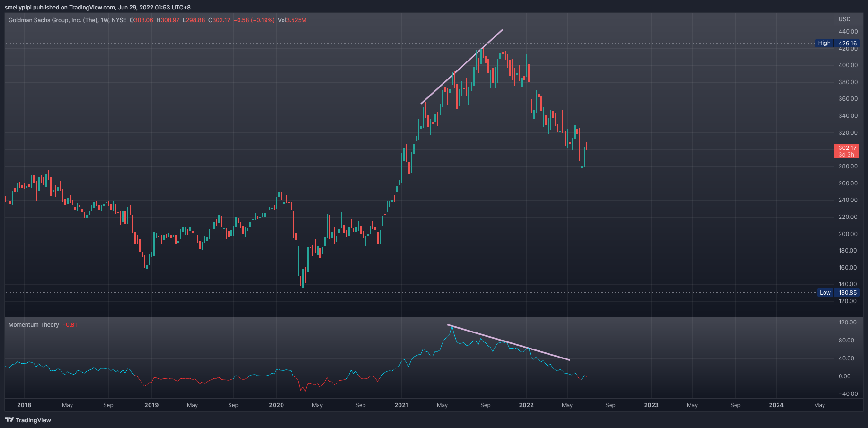Select the Goldman Sachs Group symbol title

click(x=67, y=20)
